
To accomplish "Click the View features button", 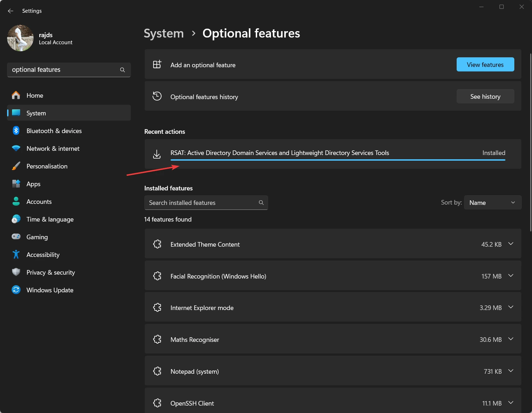I will [485, 64].
